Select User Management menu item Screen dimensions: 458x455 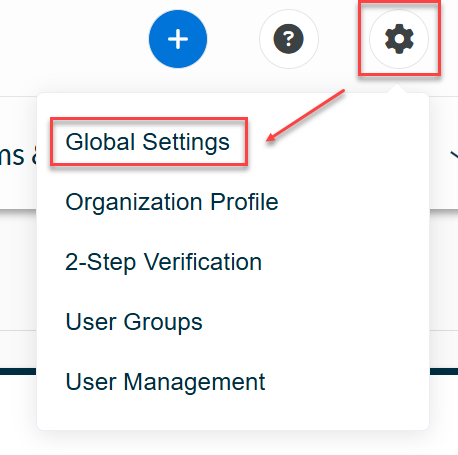point(165,382)
